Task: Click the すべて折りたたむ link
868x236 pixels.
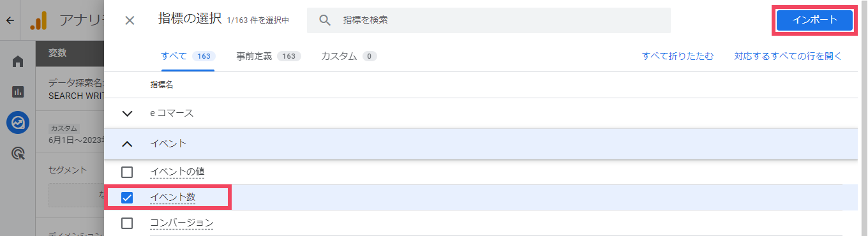Action: 678,56
